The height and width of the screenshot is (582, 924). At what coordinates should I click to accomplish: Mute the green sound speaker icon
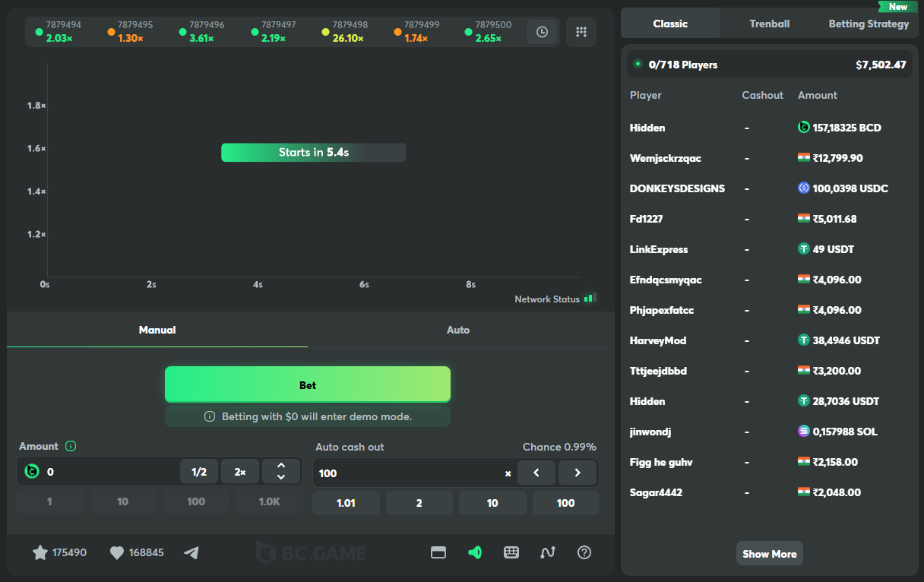click(475, 552)
